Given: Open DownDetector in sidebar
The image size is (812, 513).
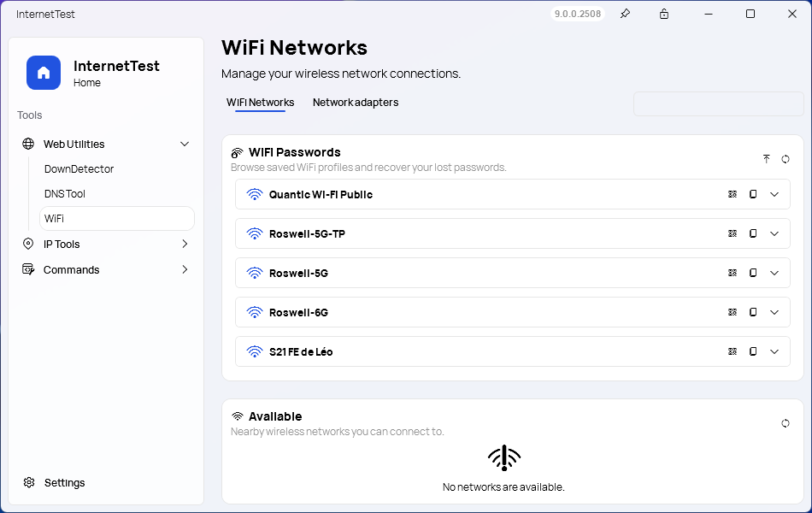Looking at the screenshot, I should pyautogui.click(x=79, y=169).
